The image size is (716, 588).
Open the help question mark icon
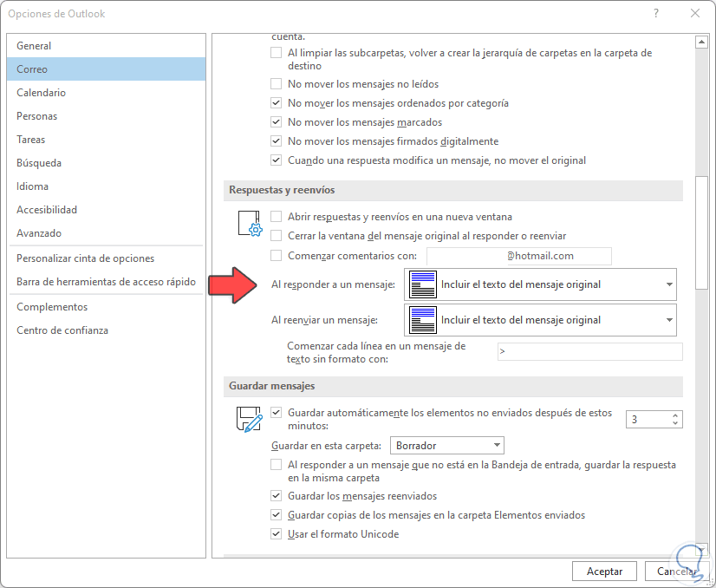click(x=656, y=14)
